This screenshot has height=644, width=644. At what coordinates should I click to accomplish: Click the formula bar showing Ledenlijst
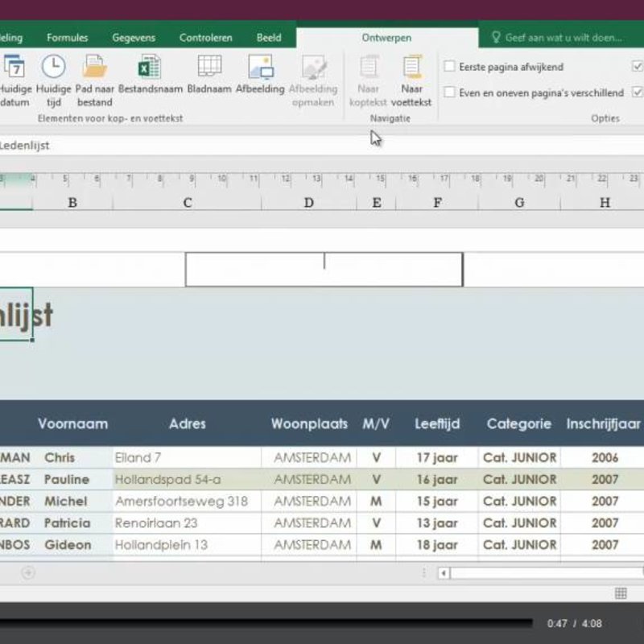point(322,146)
